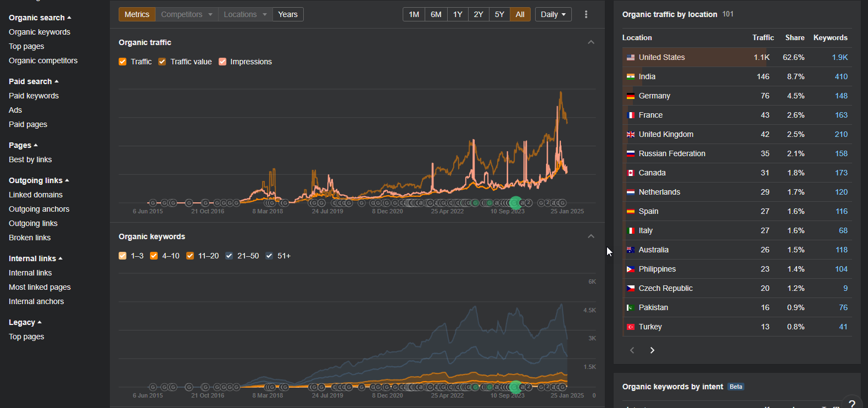Open the Locations dropdown
Screen dimensions: 868x408
pyautogui.click(x=245, y=14)
